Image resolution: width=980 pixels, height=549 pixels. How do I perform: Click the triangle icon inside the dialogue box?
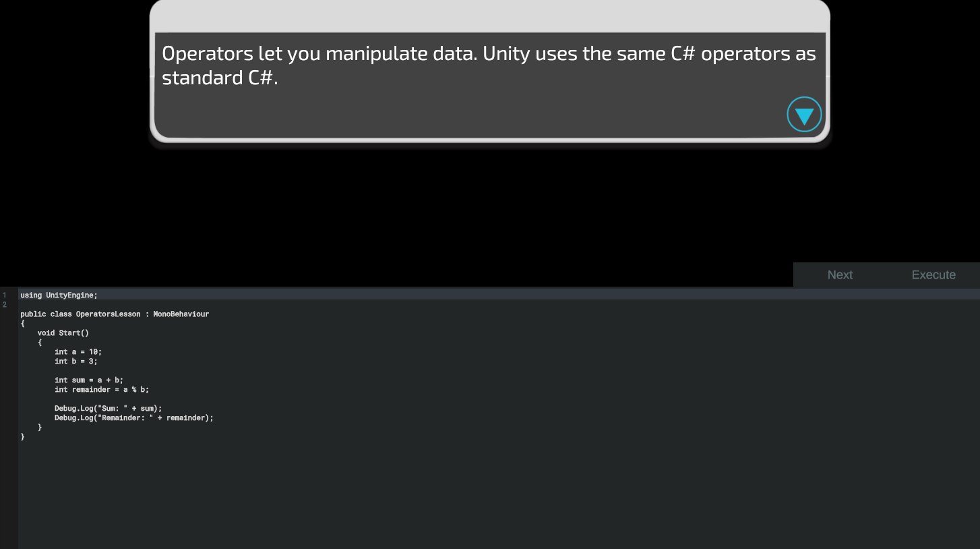[804, 114]
